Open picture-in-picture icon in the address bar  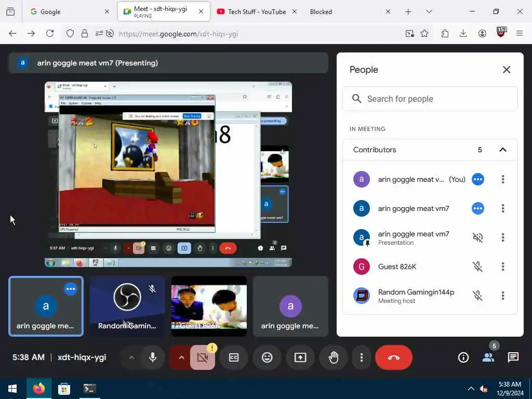[410, 33]
